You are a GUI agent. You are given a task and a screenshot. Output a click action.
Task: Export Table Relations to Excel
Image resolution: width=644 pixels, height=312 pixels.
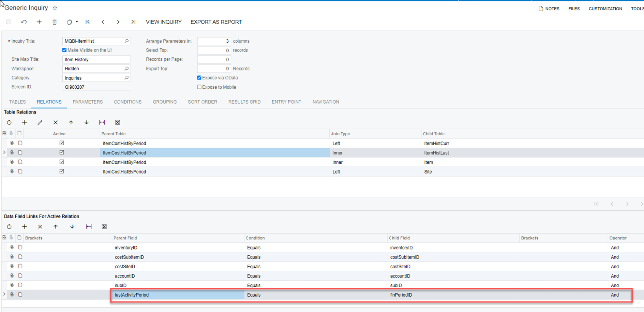coord(117,122)
